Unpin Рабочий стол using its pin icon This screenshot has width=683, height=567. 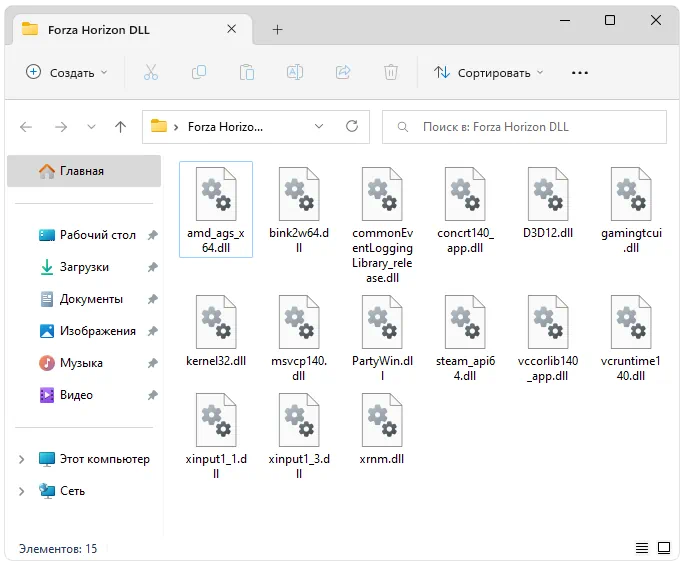coord(152,235)
